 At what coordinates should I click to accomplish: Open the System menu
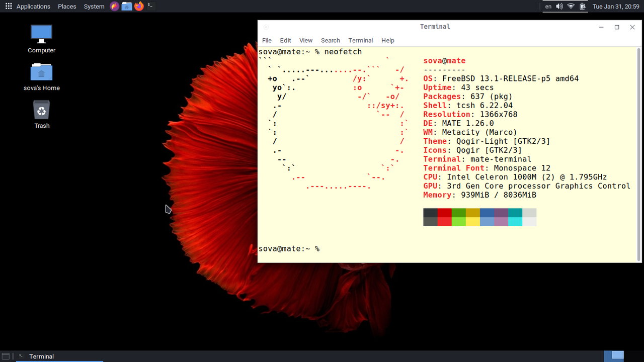pyautogui.click(x=94, y=7)
